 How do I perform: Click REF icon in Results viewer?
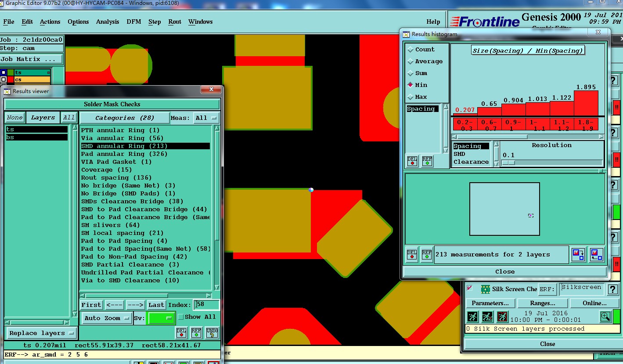point(197,333)
